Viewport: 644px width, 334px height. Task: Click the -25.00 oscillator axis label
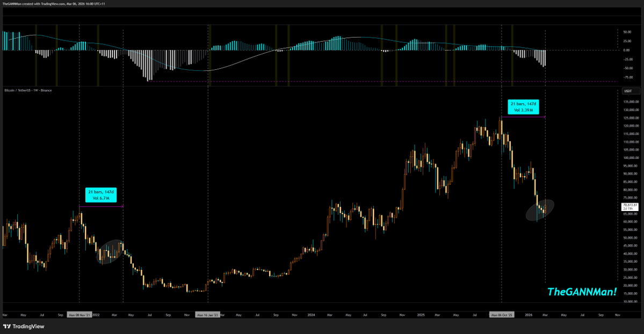pos(627,59)
